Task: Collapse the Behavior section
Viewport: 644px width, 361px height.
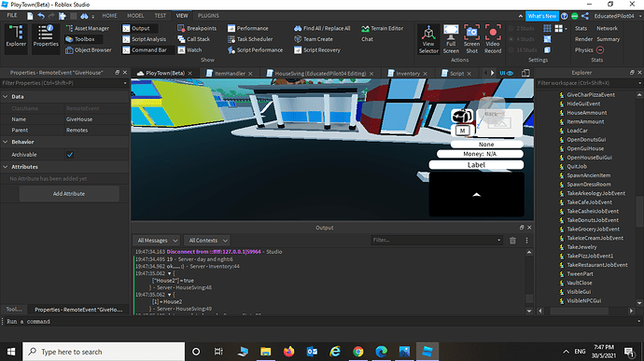Action: 6,142
